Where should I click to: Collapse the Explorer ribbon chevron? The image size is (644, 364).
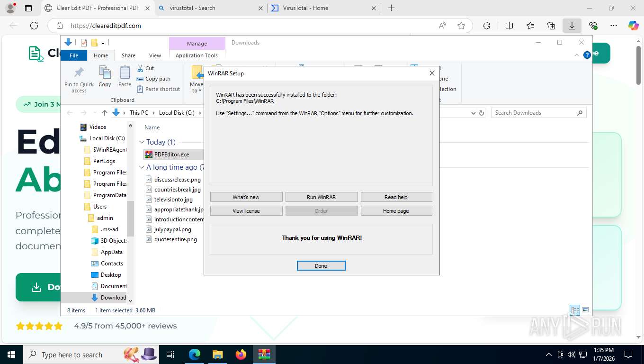pyautogui.click(x=577, y=55)
